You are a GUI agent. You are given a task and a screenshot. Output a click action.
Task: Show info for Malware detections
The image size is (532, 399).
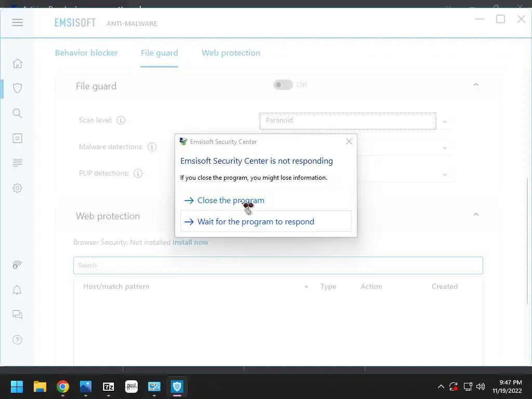click(152, 147)
